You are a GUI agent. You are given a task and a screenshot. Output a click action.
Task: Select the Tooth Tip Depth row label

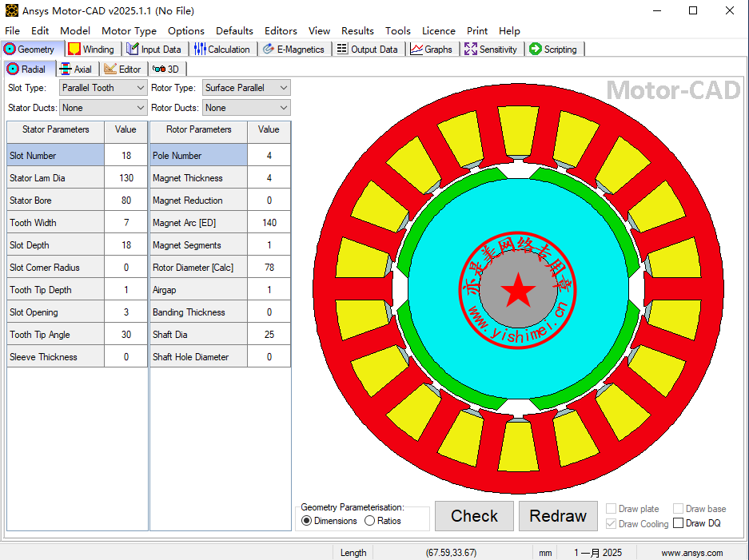point(55,290)
